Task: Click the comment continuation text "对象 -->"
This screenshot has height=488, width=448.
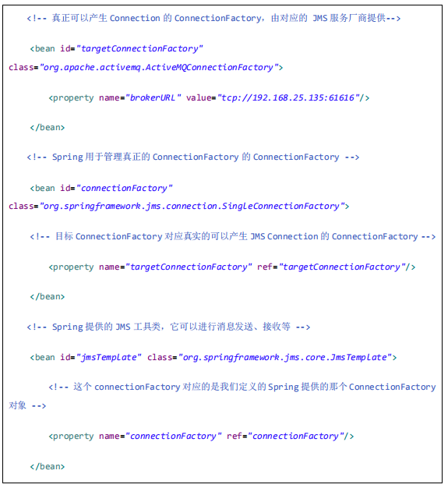Action: tap(27, 405)
